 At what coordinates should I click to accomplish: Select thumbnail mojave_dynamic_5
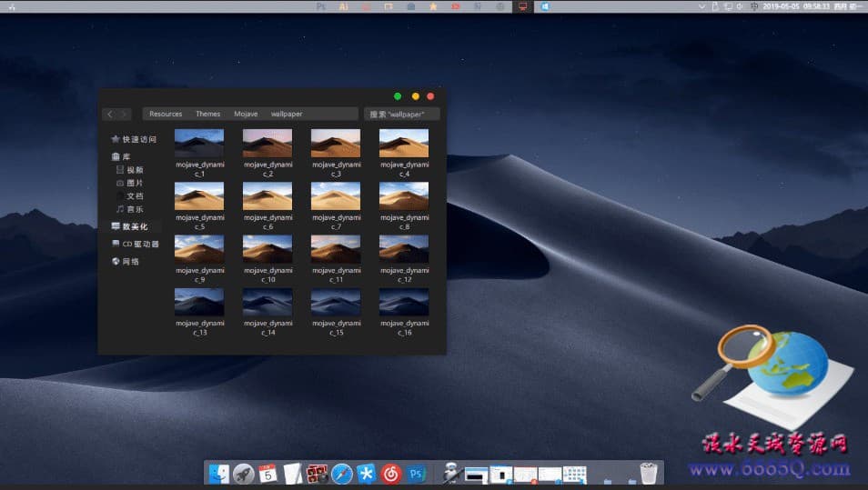click(x=199, y=195)
